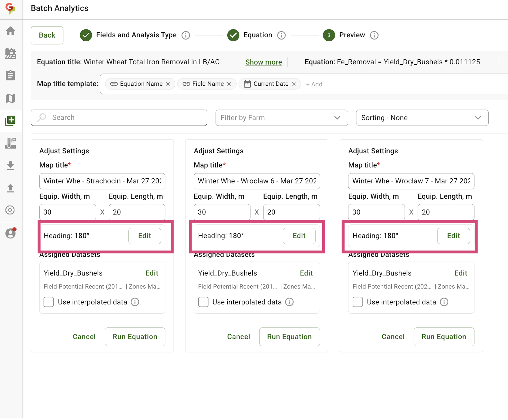
Task: Open the Settings gear sidebar icon
Action: click(x=11, y=210)
